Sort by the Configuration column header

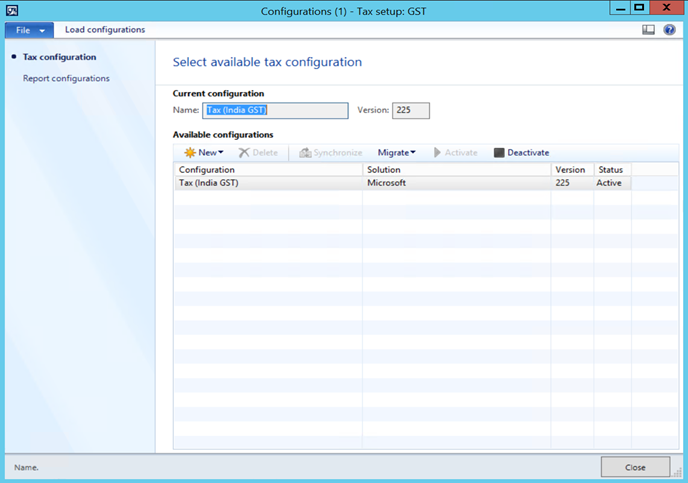tap(268, 170)
